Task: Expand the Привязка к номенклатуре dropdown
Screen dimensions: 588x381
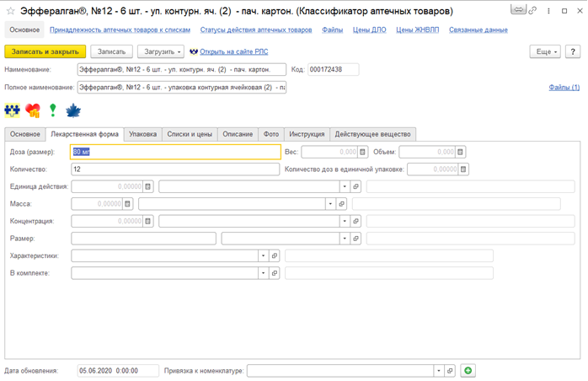Action: click(x=439, y=371)
